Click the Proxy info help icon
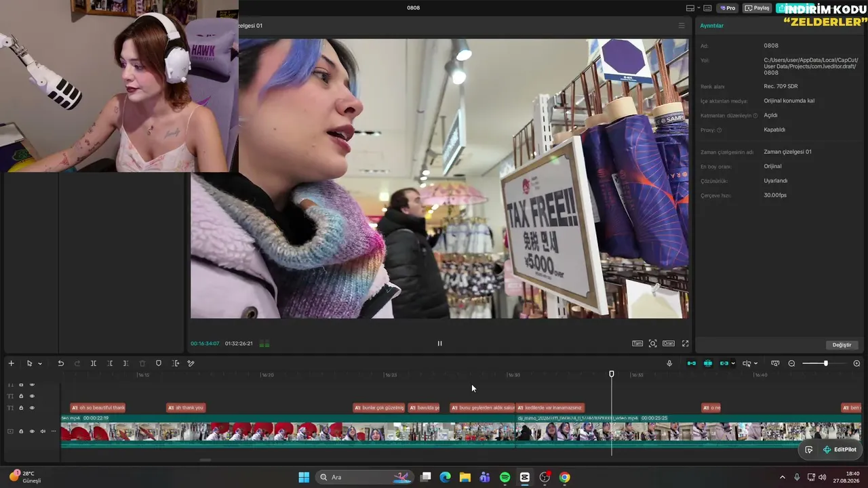Screen dimensions: 868x488 [719, 130]
